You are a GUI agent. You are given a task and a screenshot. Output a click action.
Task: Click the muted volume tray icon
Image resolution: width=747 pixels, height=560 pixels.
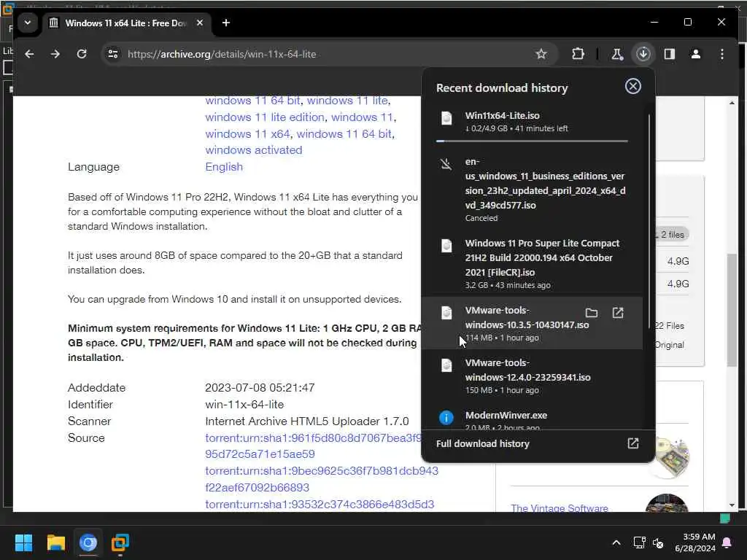(x=658, y=542)
